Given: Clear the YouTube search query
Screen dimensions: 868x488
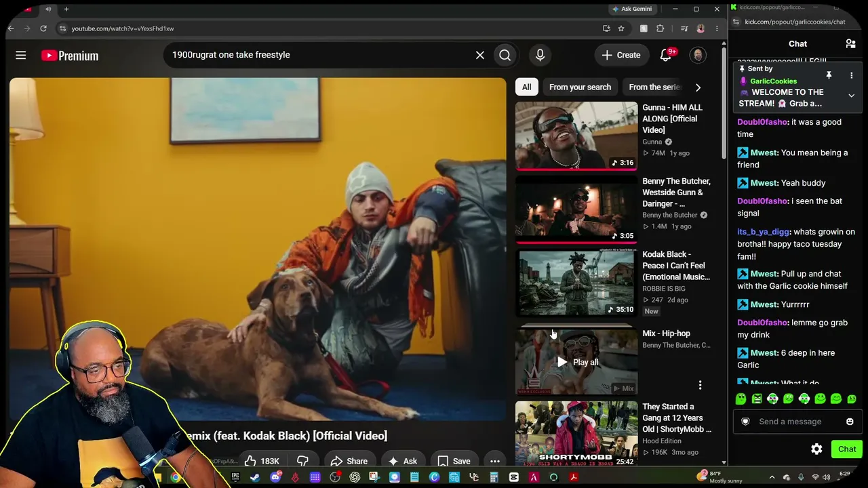Looking at the screenshot, I should 480,55.
